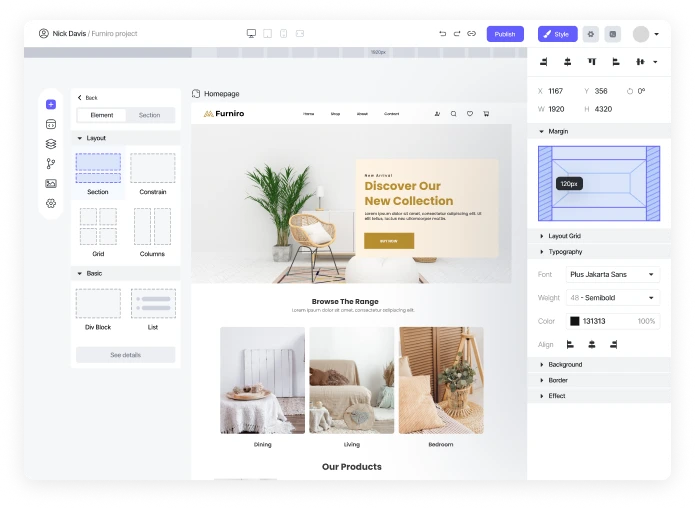Click About in the Furniro nav menu

tap(363, 114)
